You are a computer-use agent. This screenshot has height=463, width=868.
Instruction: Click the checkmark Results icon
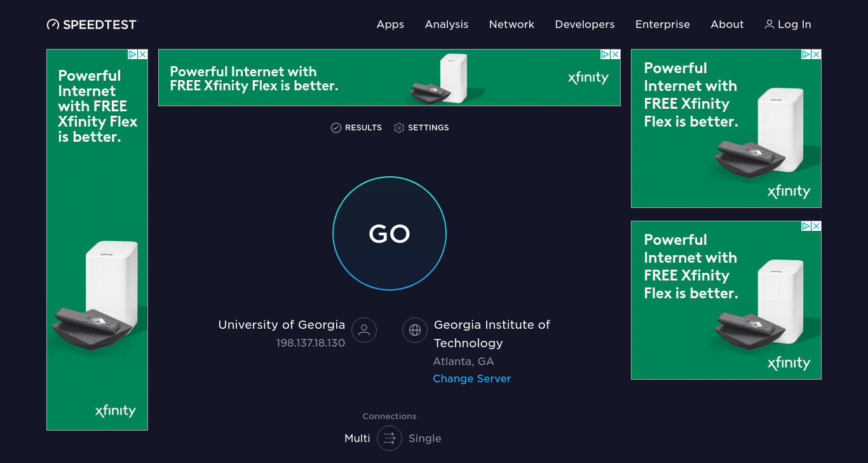[x=336, y=128]
